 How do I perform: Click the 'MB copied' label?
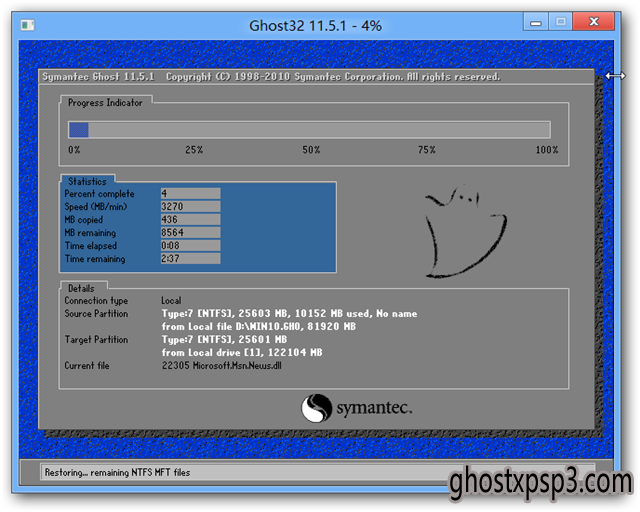84,220
